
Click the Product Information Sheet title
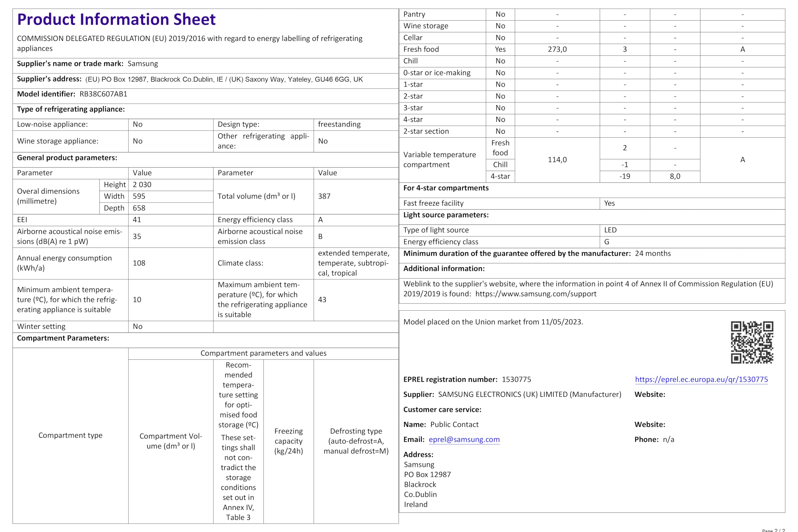pyautogui.click(x=116, y=19)
